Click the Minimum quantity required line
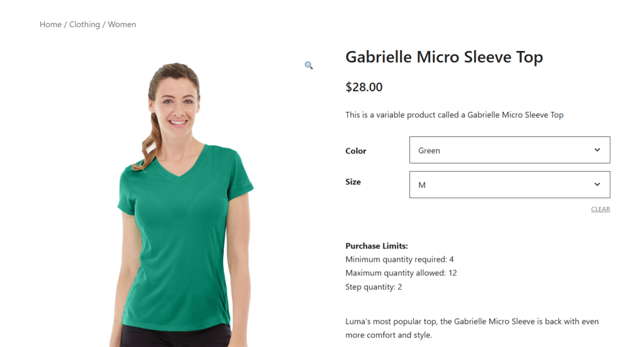 pyautogui.click(x=399, y=260)
